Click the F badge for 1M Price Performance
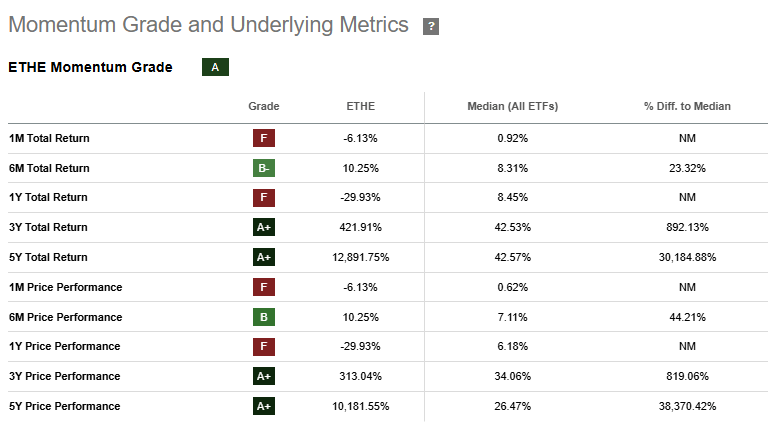780x434 pixels. click(x=264, y=287)
